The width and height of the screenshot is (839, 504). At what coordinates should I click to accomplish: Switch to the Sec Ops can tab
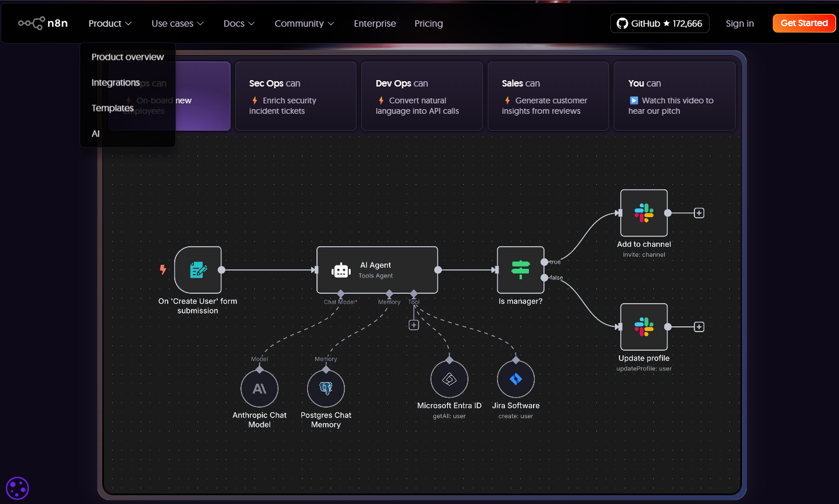(296, 96)
